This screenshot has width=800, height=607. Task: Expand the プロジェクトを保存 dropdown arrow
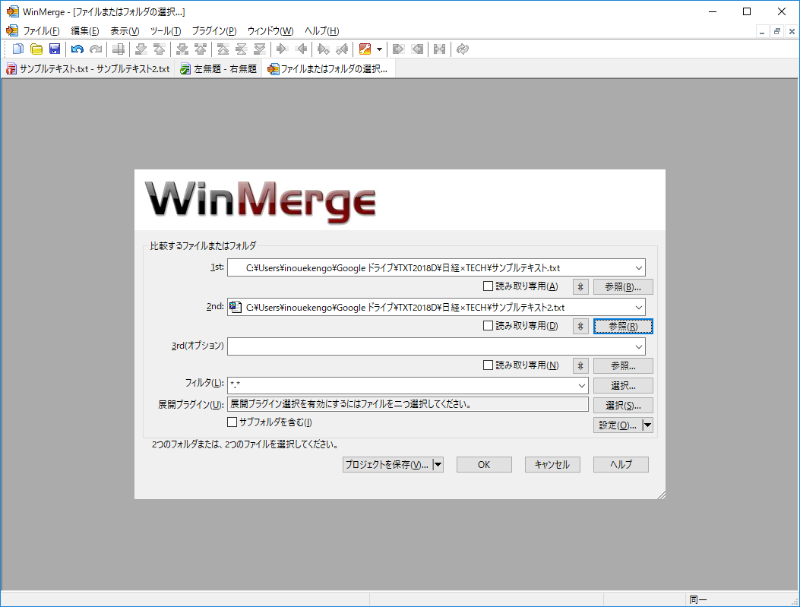click(x=438, y=465)
